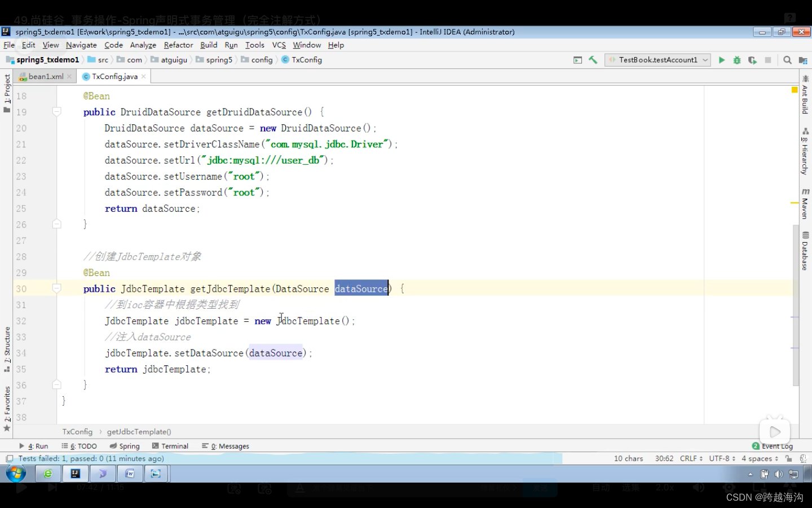Click the tool windows quick access icon in status bar

click(9, 458)
